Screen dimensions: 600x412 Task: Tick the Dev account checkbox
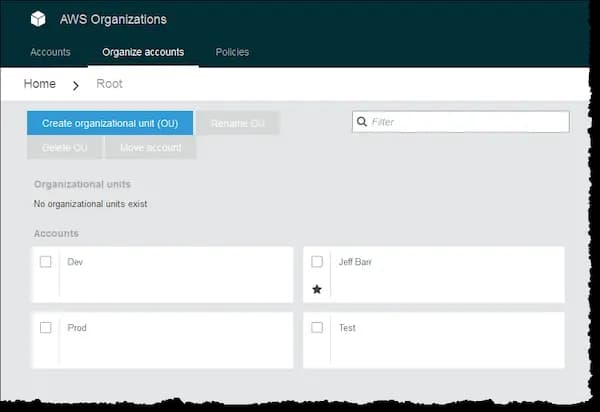pos(46,262)
